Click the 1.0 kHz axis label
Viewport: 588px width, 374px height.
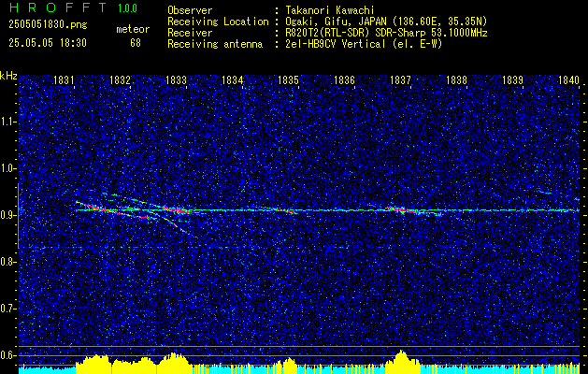click(7, 168)
